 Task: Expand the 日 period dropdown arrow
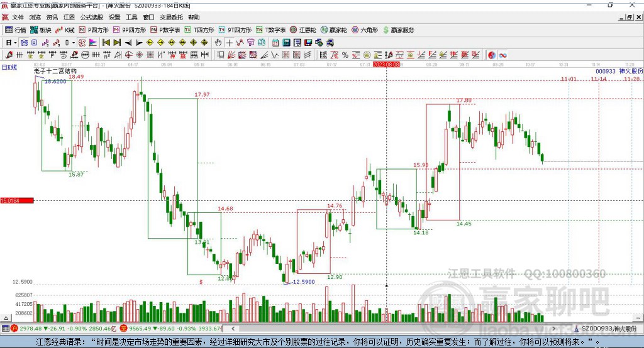15,43
